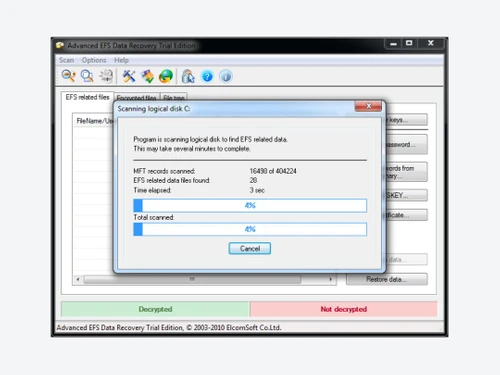Click the blue info about icon
The image size is (500, 375).
click(x=226, y=76)
